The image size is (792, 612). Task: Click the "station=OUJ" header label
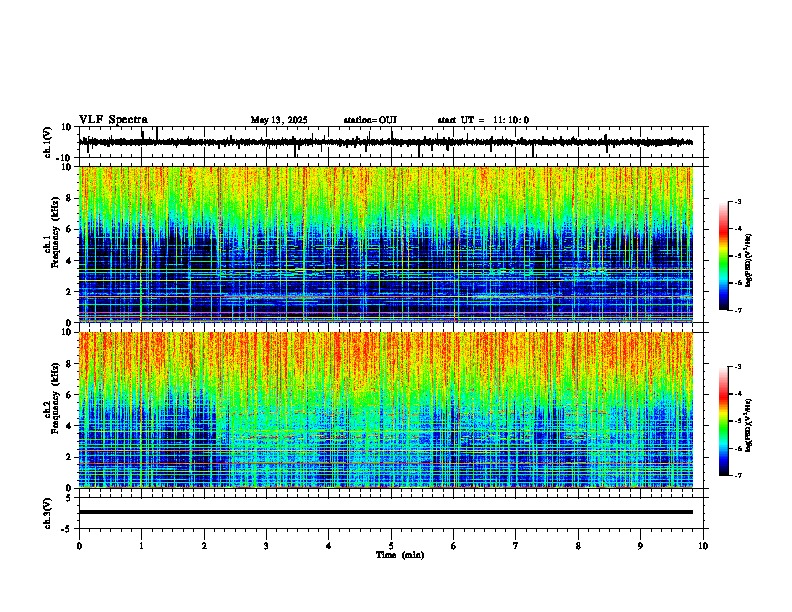point(370,120)
